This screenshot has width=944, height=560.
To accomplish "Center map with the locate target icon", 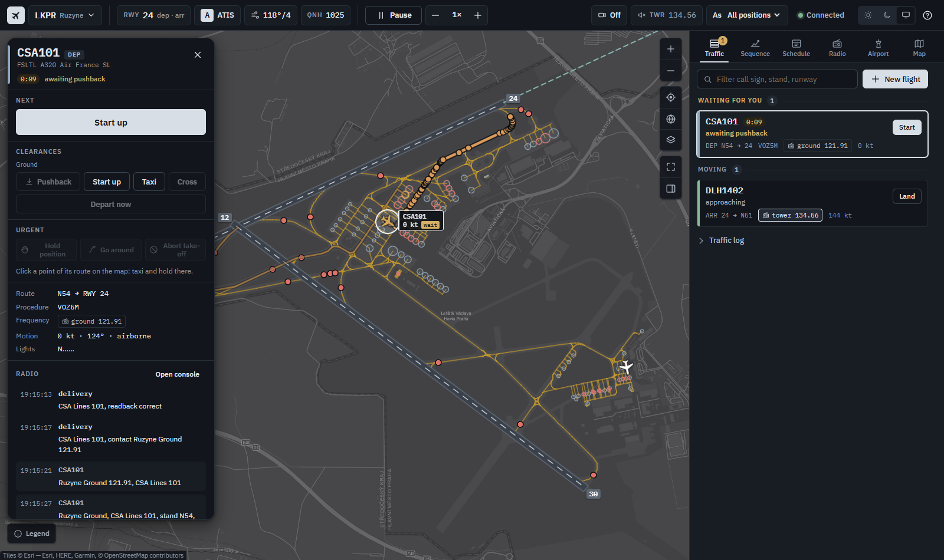I will pyautogui.click(x=671, y=97).
